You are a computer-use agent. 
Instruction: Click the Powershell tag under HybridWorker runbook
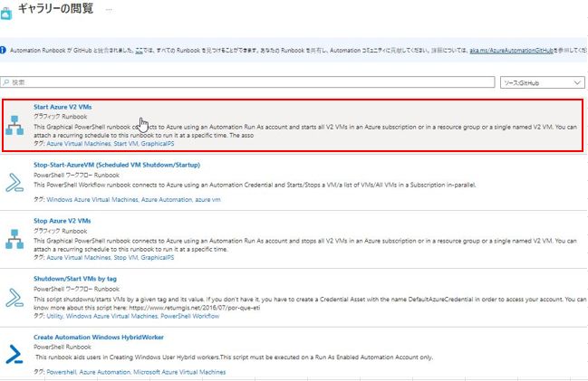62,372
